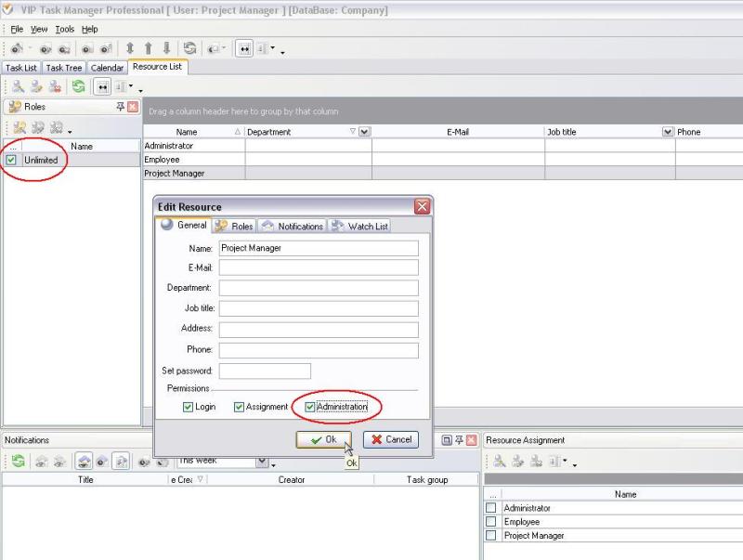Viewport: 743px width, 560px height.
Task: Refresh the resource list with the green arrows icon
Action: pos(79,86)
